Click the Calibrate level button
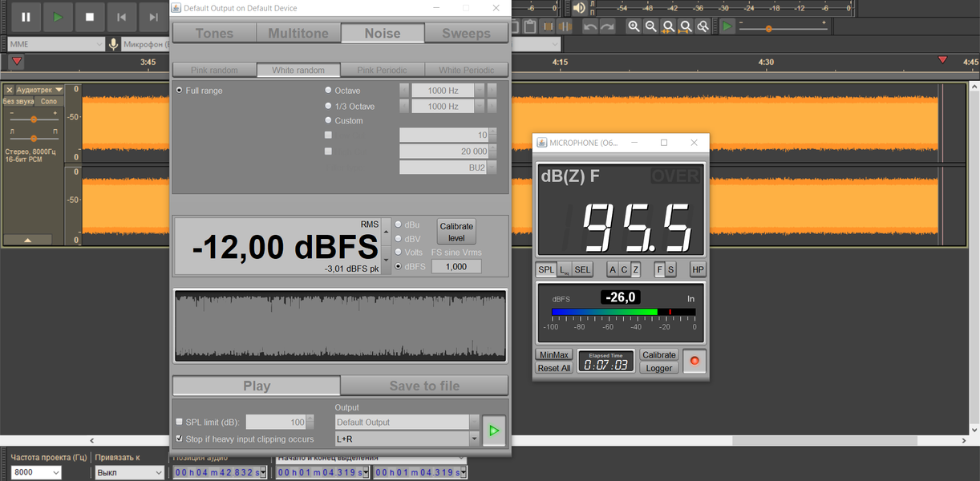The height and width of the screenshot is (481, 980). coord(457,232)
